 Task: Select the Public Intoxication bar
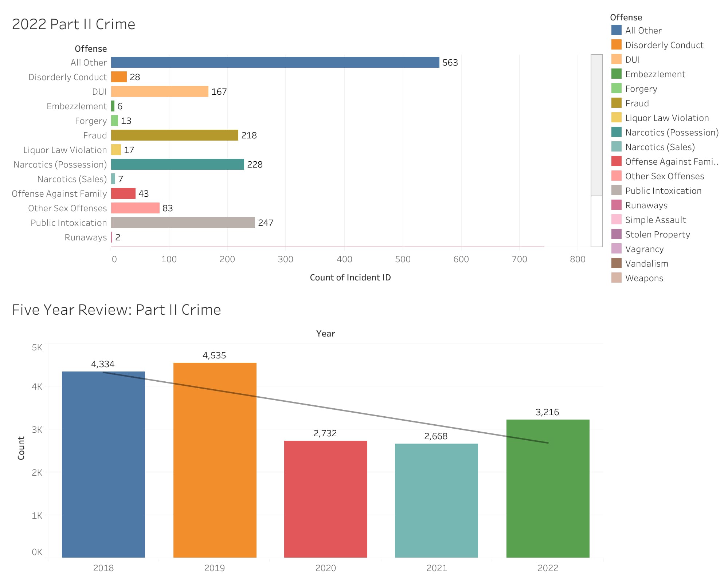(183, 223)
